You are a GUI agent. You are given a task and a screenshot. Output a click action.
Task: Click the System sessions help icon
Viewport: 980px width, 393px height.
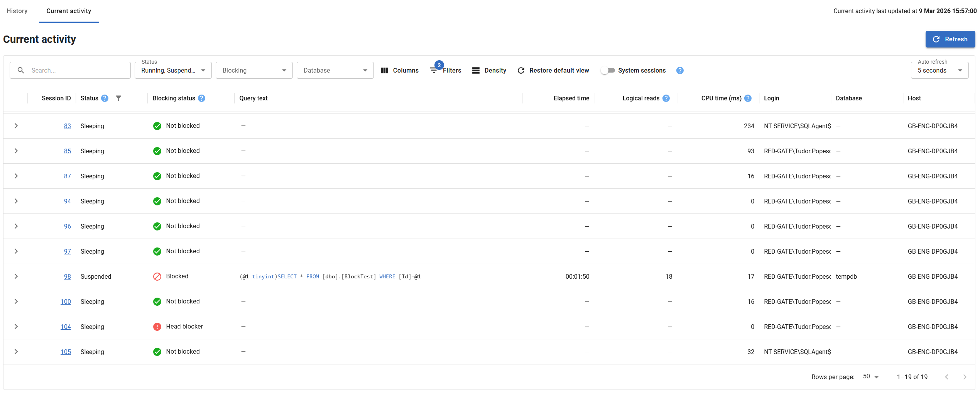coord(680,70)
